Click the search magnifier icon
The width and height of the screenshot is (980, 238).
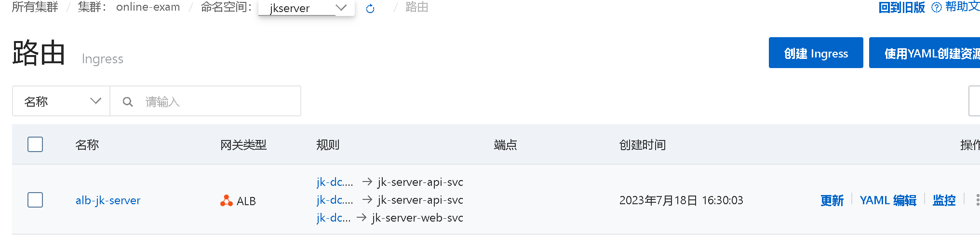128,102
